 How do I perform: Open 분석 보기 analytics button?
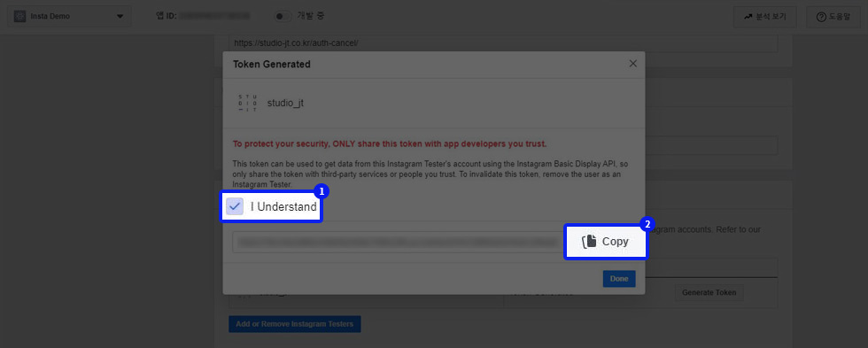coord(765,17)
